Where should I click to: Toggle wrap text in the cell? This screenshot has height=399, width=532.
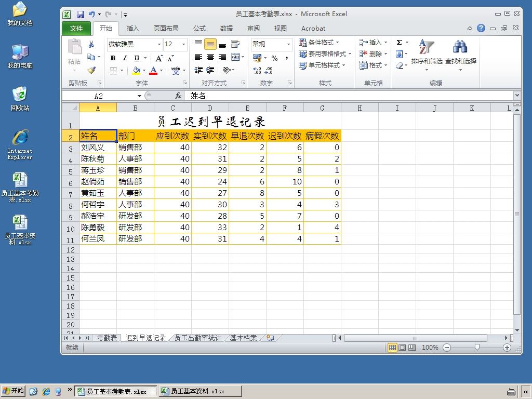click(x=235, y=44)
